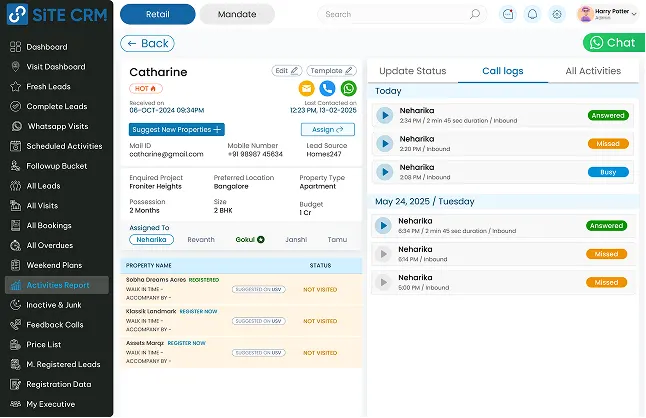The width and height of the screenshot is (646, 418).
Task: Click the HOT lead tag
Action: point(146,89)
